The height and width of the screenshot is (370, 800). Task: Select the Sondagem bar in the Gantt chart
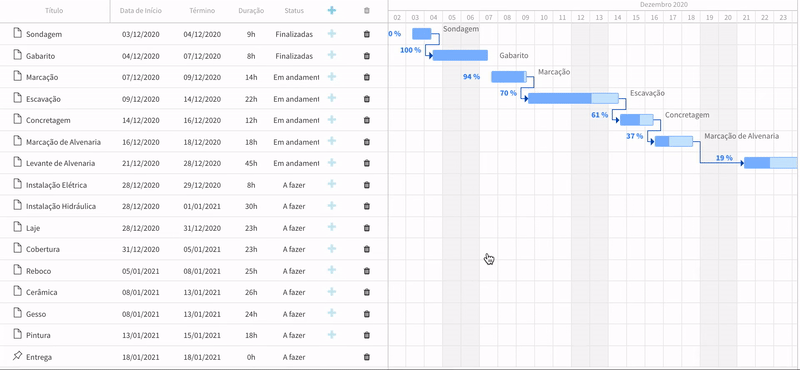tap(421, 34)
